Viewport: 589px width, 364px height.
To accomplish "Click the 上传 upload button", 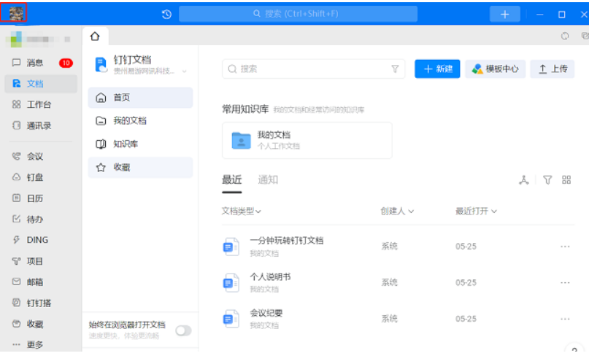I will 553,69.
